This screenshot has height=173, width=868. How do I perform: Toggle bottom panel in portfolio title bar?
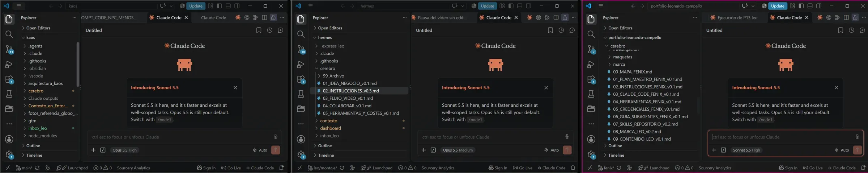[810, 6]
